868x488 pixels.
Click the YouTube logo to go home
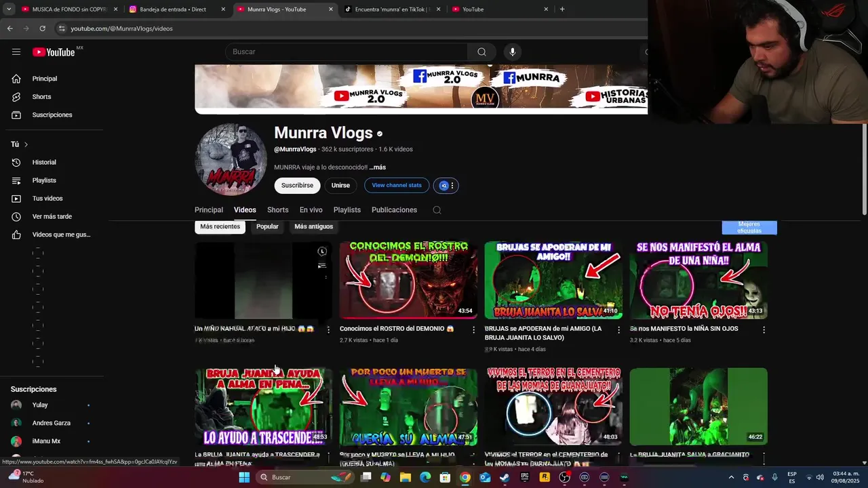click(54, 52)
